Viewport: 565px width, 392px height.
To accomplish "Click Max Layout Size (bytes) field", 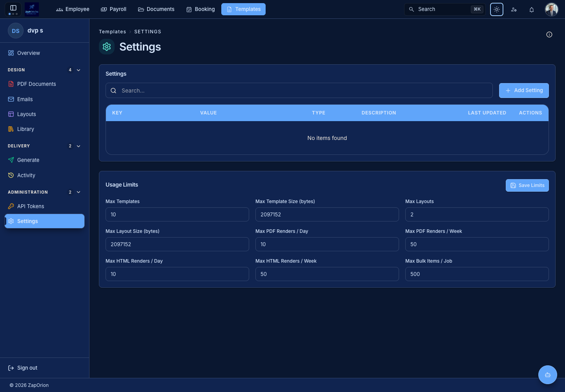I will coord(177,244).
